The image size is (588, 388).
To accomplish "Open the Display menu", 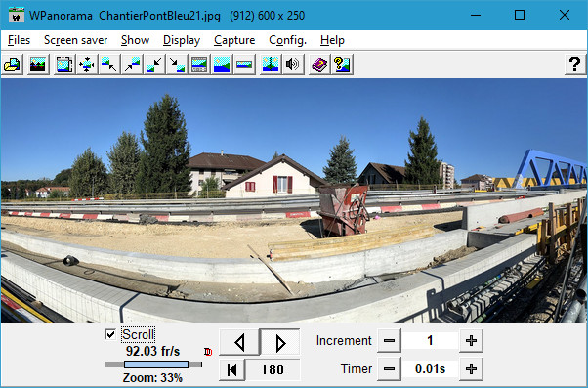I will tap(182, 40).
